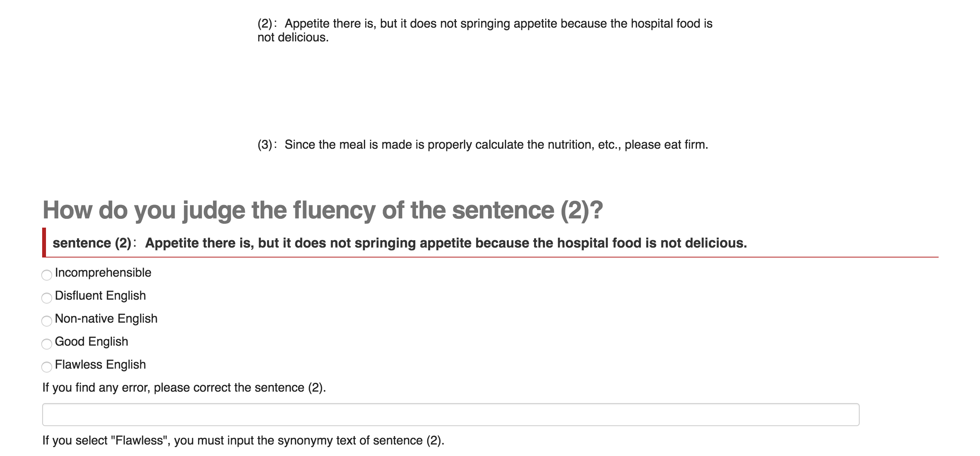Click the fluency question heading
Image resolution: width=980 pixels, height=456 pixels.
tap(323, 210)
